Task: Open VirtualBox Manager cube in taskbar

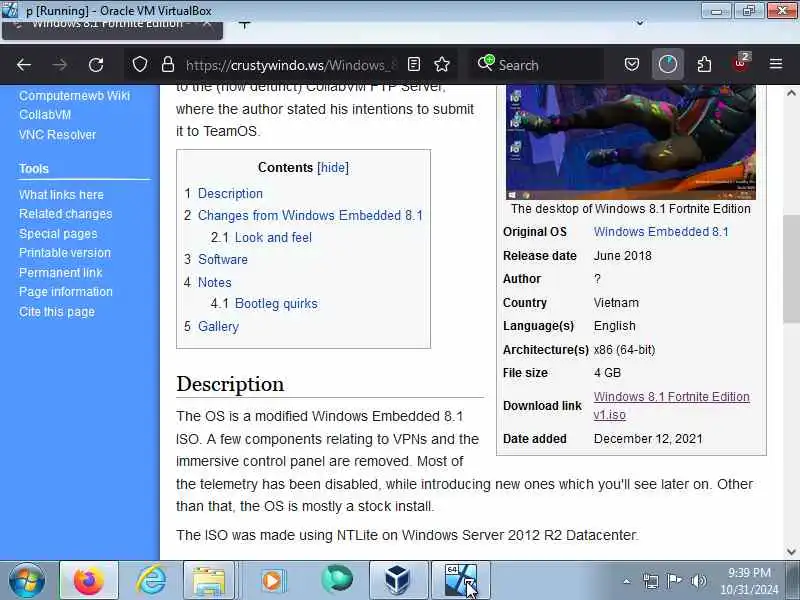Action: (397, 580)
